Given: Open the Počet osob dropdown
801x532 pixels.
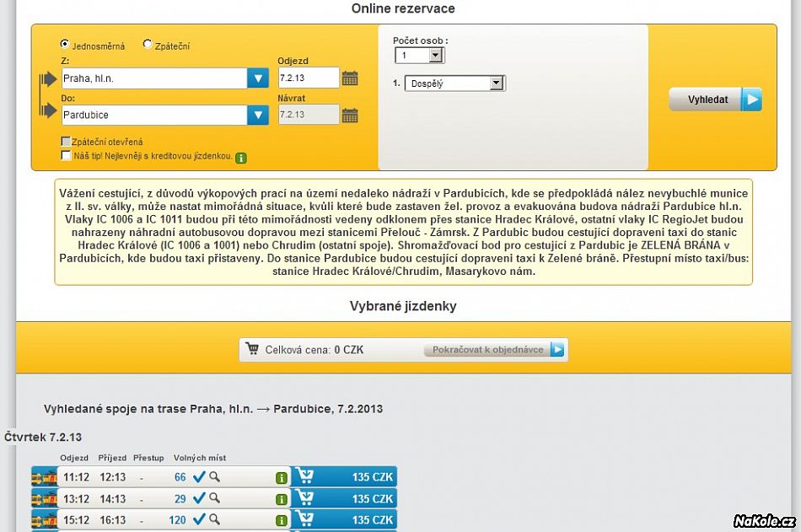Looking at the screenshot, I should pyautogui.click(x=419, y=55).
